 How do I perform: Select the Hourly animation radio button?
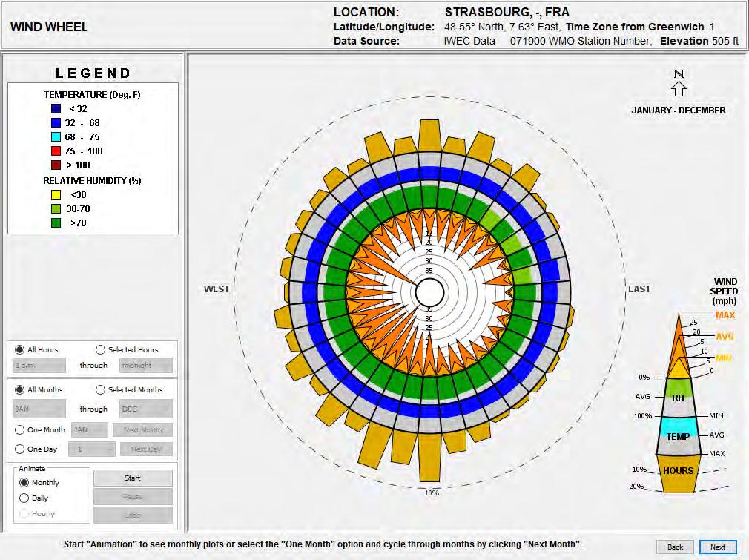point(24,514)
